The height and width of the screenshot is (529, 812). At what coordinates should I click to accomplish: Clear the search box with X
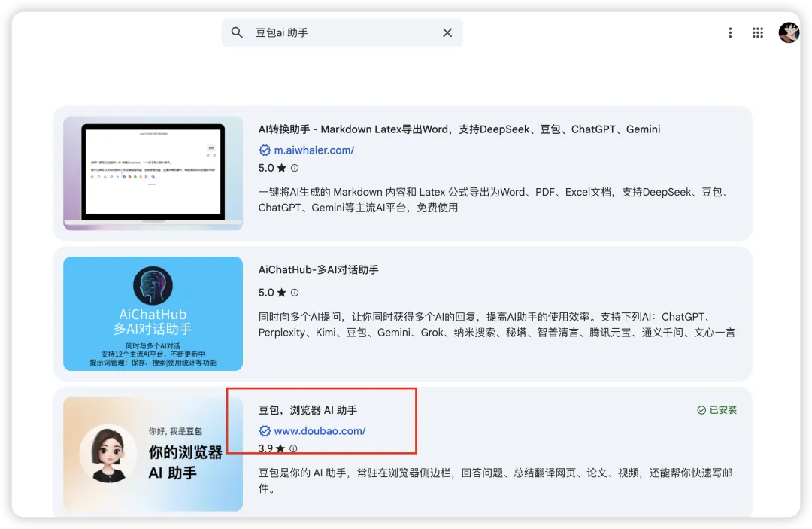447,32
